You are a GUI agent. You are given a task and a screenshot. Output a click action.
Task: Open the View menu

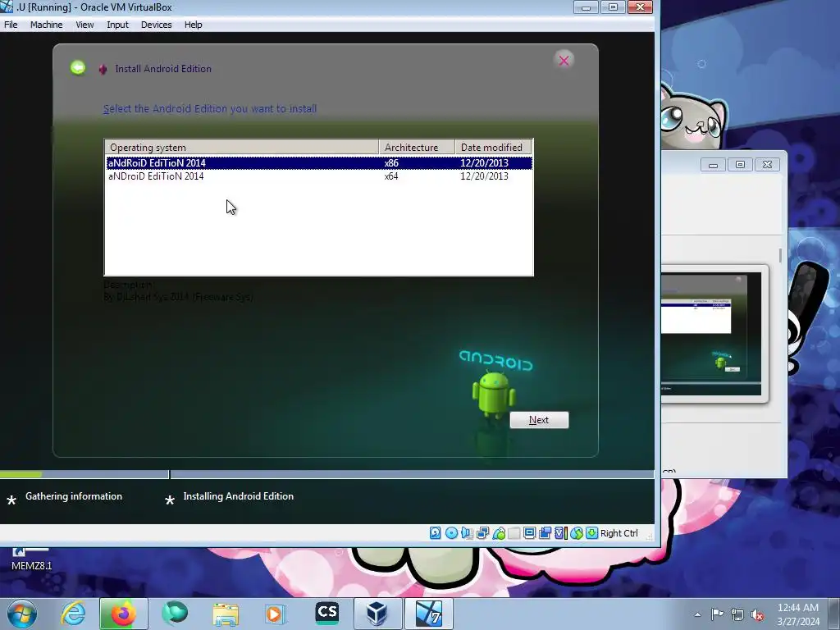[84, 25]
